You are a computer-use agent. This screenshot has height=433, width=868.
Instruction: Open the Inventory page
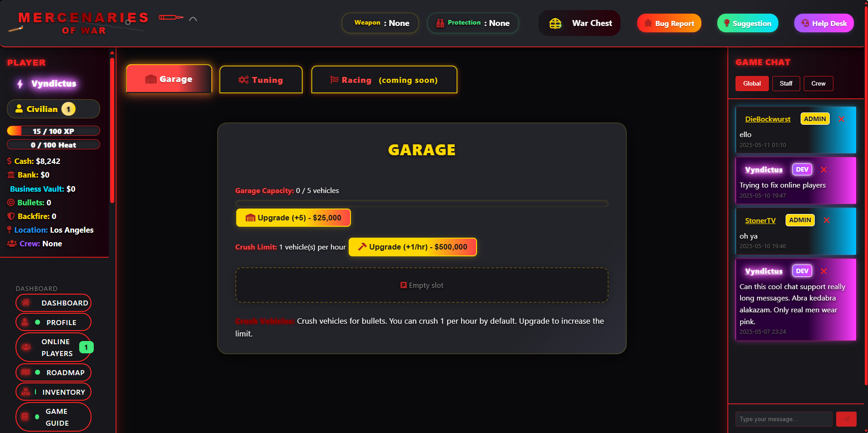point(53,392)
